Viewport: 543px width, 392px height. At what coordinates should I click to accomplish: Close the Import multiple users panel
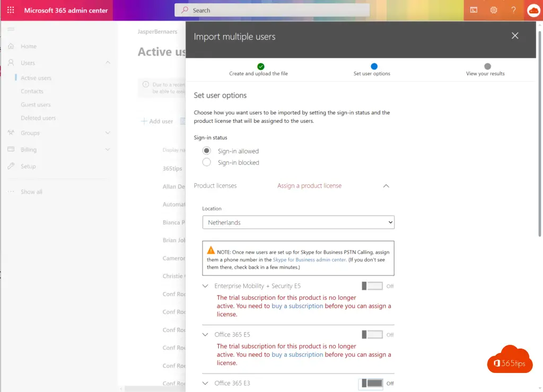[x=515, y=35]
